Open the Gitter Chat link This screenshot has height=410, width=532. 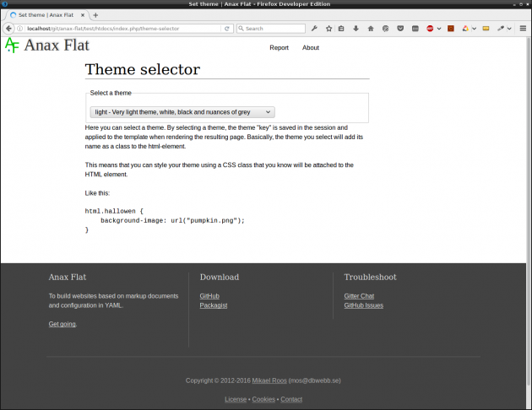tap(359, 296)
